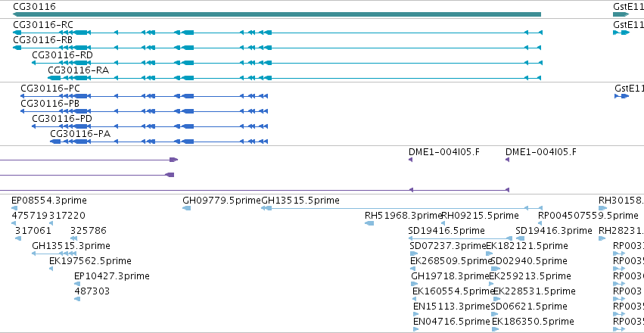The height and width of the screenshot is (333, 644).
Task: Select EST label RH51968.3prime
Action: (403, 216)
